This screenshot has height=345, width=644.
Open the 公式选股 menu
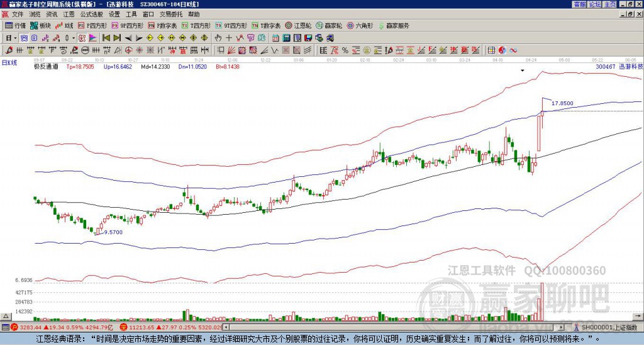tap(92, 14)
